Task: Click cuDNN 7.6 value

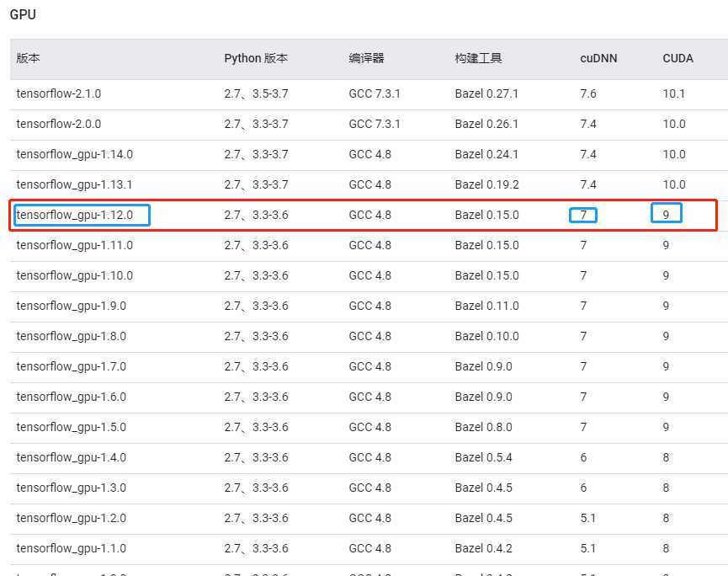Action: click(x=587, y=93)
